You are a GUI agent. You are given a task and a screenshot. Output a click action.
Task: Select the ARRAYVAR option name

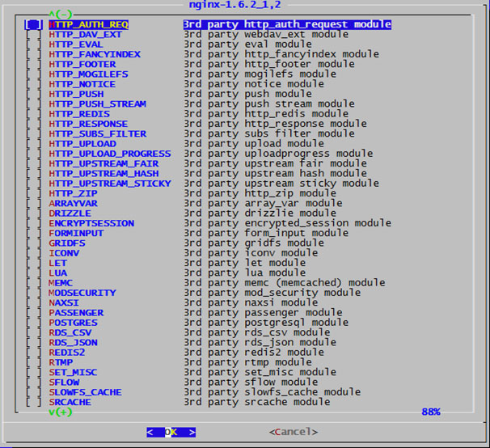73,204
